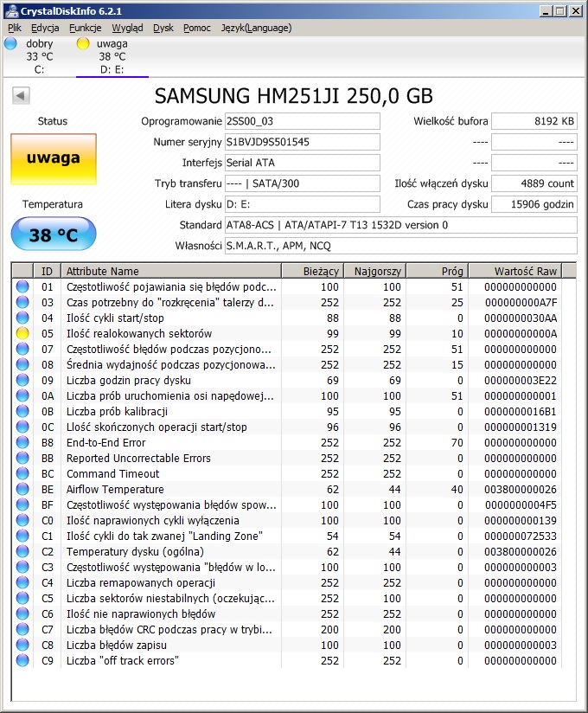Click the blue status icon on row C2
This screenshot has width=588, height=713.
pyautogui.click(x=22, y=551)
